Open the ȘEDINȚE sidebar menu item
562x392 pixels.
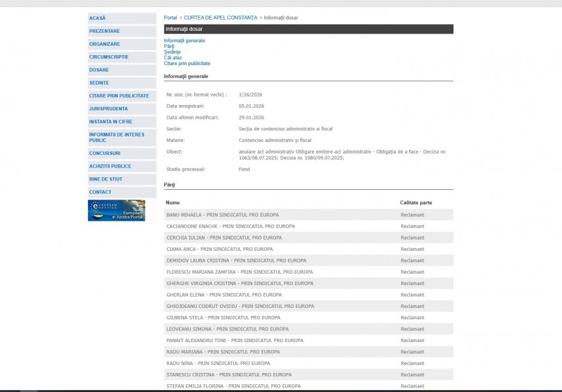99,83
